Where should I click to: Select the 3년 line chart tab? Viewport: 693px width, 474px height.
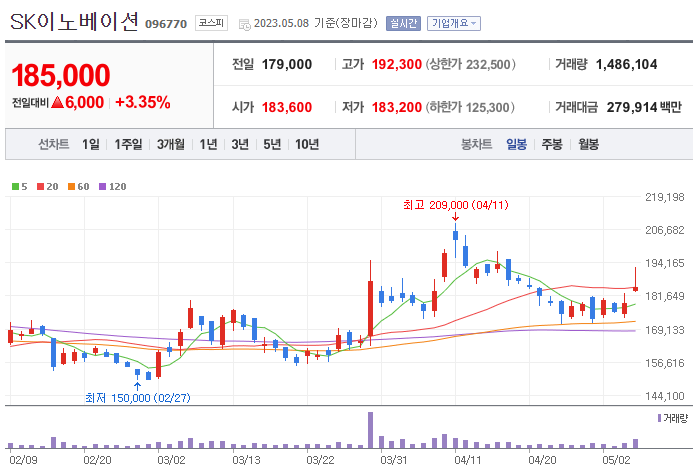tap(240, 144)
